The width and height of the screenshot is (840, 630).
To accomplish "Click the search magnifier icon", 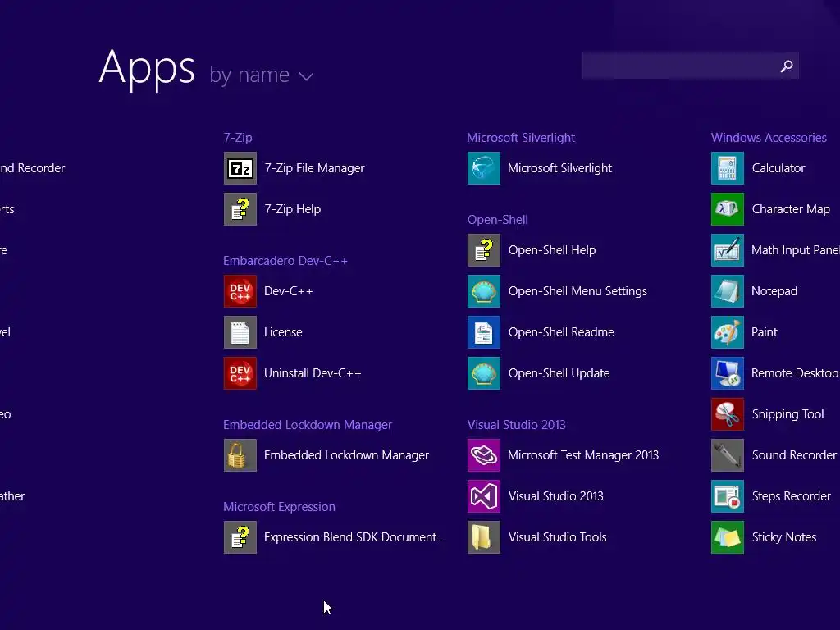I will point(787,66).
